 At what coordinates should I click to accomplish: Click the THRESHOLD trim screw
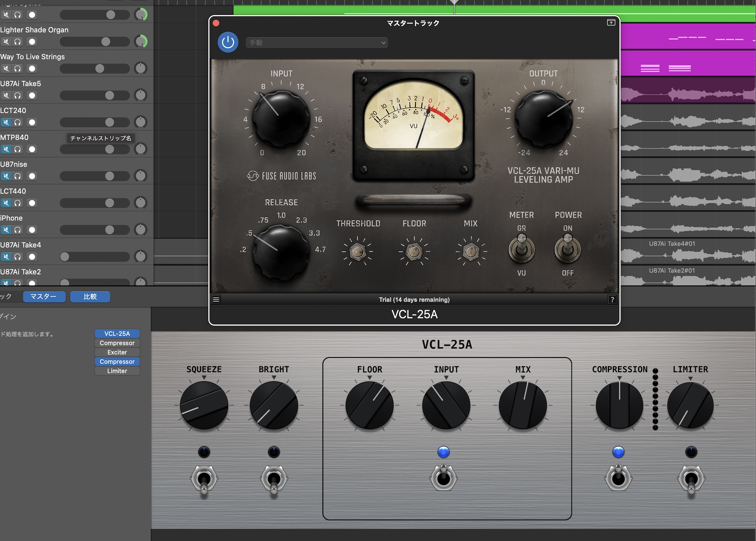click(x=358, y=252)
